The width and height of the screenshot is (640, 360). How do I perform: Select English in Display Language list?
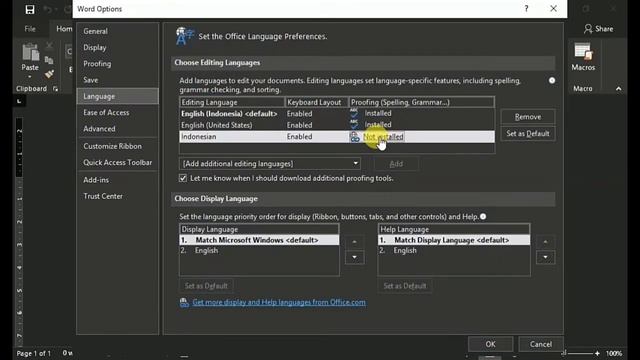259,251
